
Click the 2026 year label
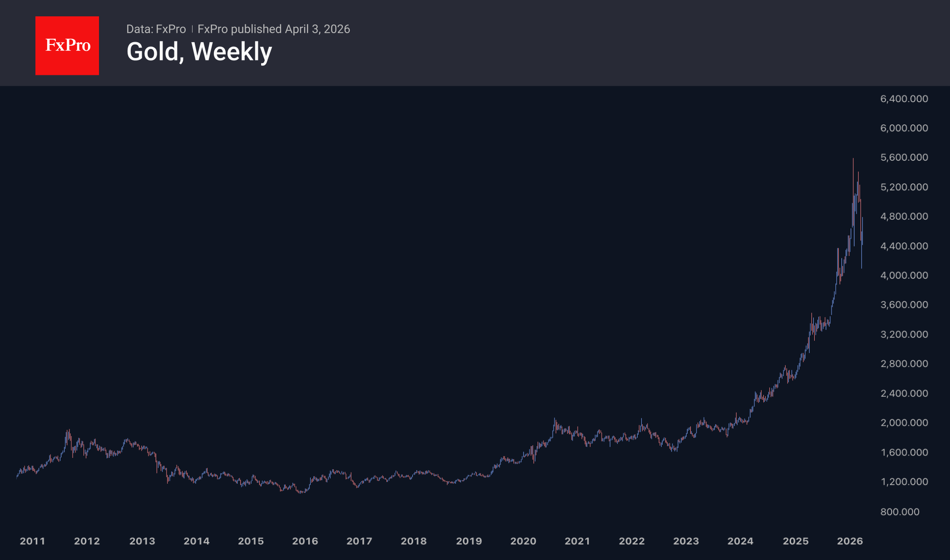click(x=850, y=541)
